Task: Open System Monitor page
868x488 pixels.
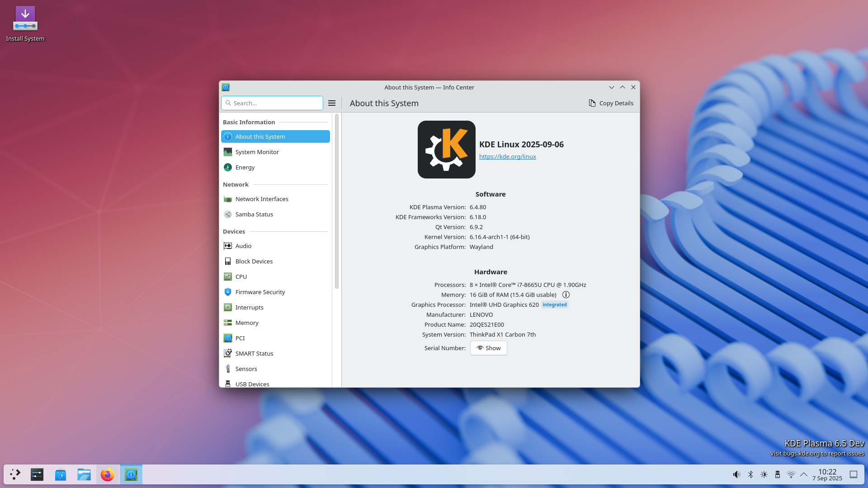Action: click(275, 152)
